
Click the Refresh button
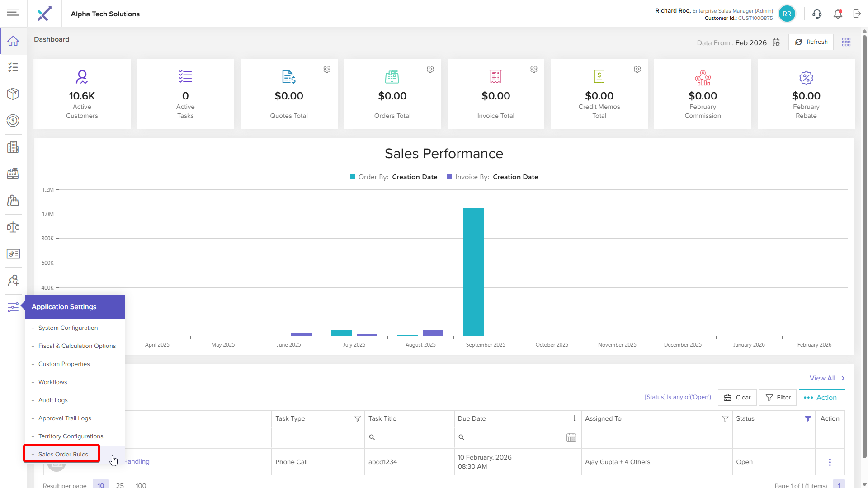coord(811,42)
